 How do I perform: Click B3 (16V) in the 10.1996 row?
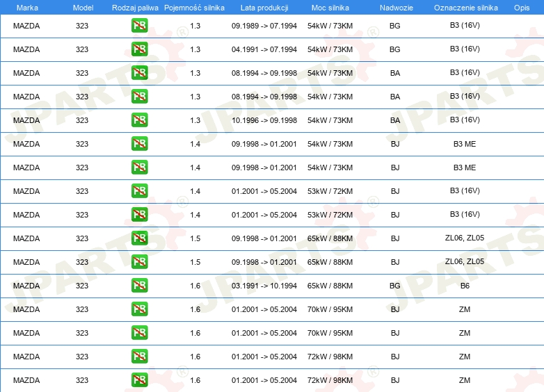pyautogui.click(x=465, y=120)
